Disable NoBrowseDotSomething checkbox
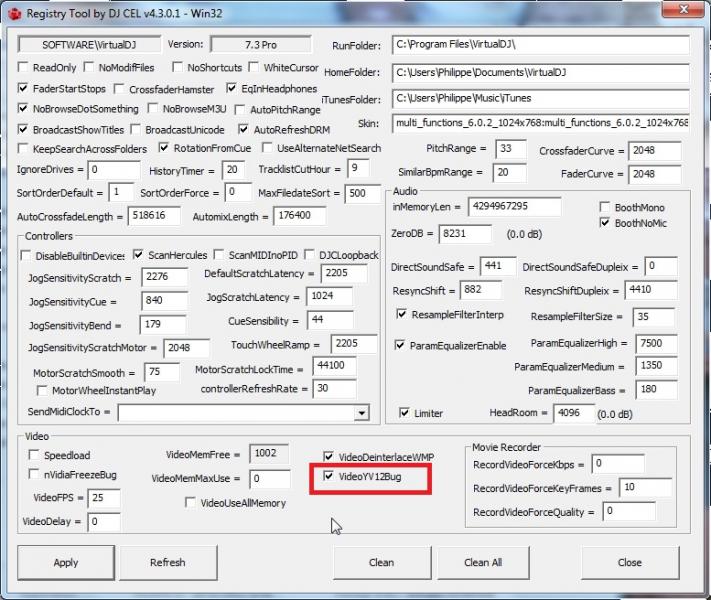 coord(23,108)
